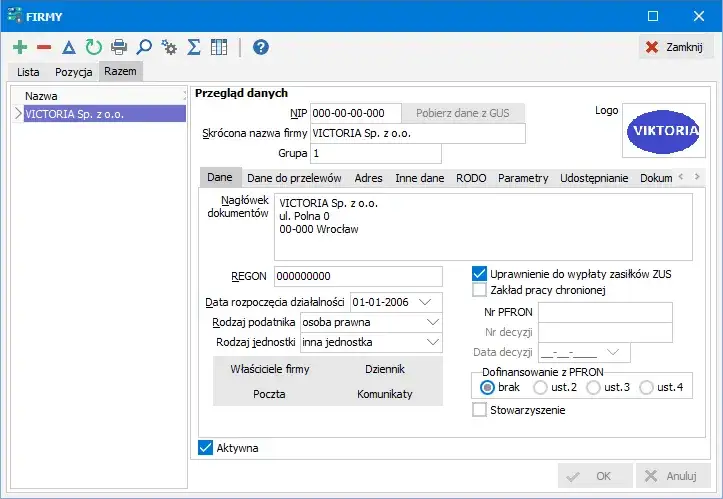Click the table columns layout icon
This screenshot has width=723, height=499.
219,47
